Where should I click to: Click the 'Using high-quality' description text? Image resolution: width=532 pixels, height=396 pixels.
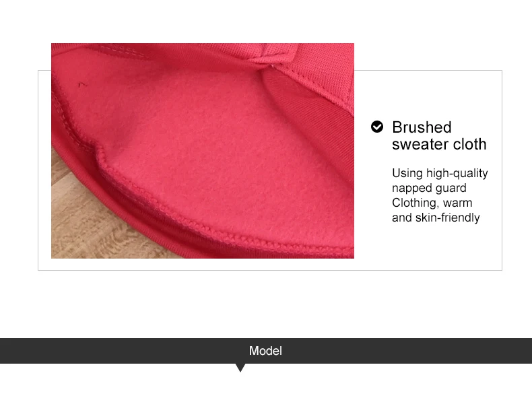[x=440, y=173]
